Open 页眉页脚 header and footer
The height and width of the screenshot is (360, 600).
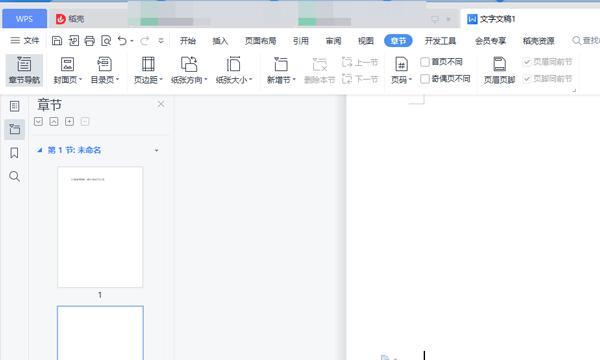(499, 70)
